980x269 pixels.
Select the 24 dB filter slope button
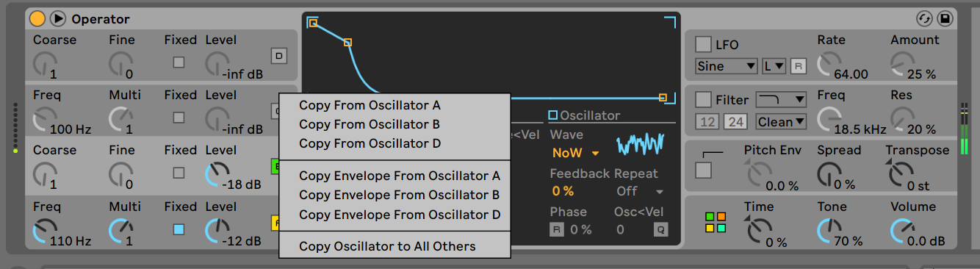click(735, 122)
